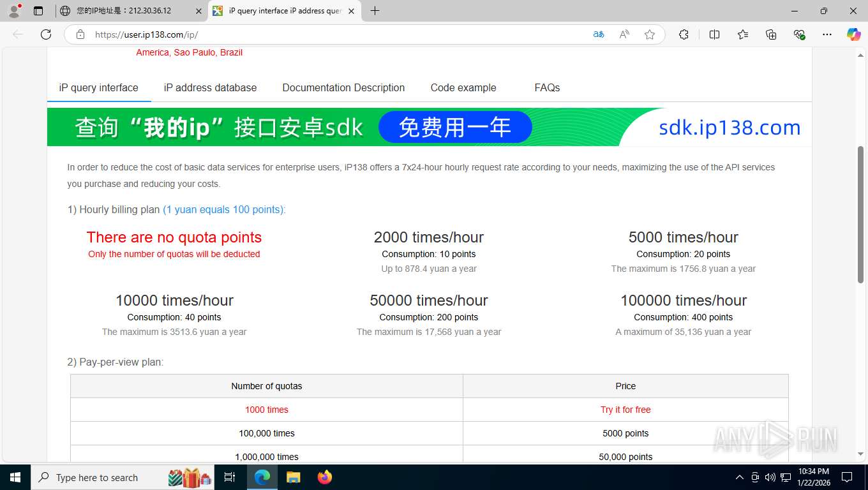Open Documentation Description tab
The image size is (868, 490).
tap(343, 88)
